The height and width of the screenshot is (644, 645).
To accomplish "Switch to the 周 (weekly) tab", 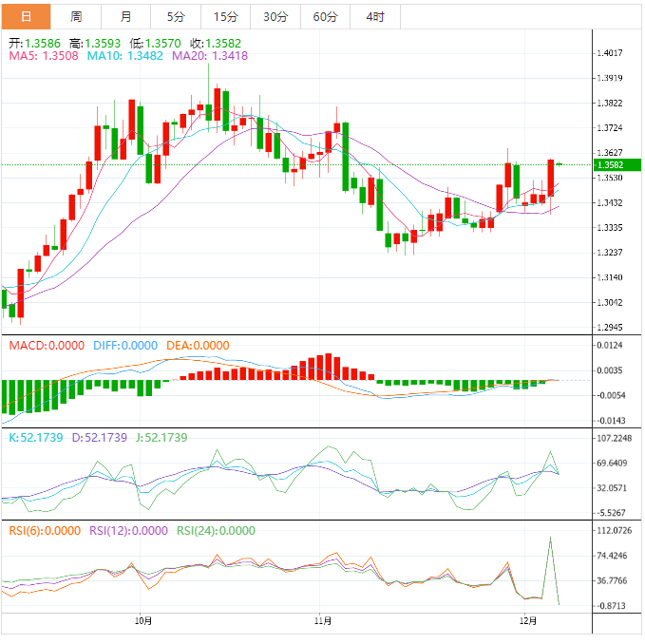I will 76,17.
